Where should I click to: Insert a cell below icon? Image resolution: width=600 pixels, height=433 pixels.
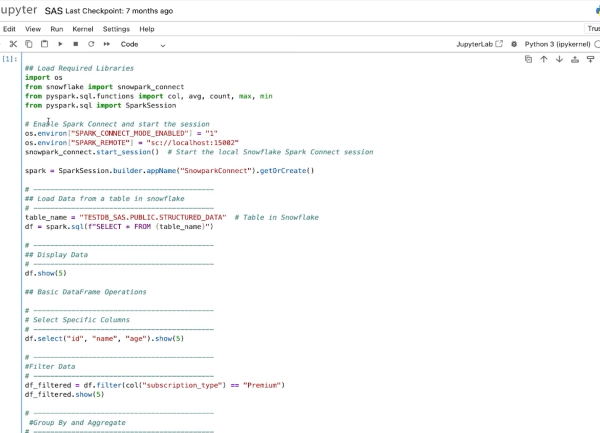click(x=590, y=59)
